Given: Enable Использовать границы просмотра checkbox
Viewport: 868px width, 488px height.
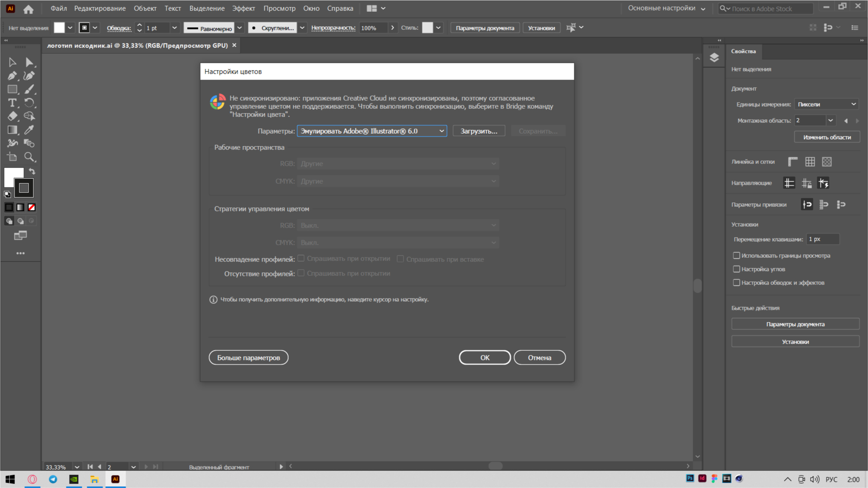Looking at the screenshot, I should [737, 256].
